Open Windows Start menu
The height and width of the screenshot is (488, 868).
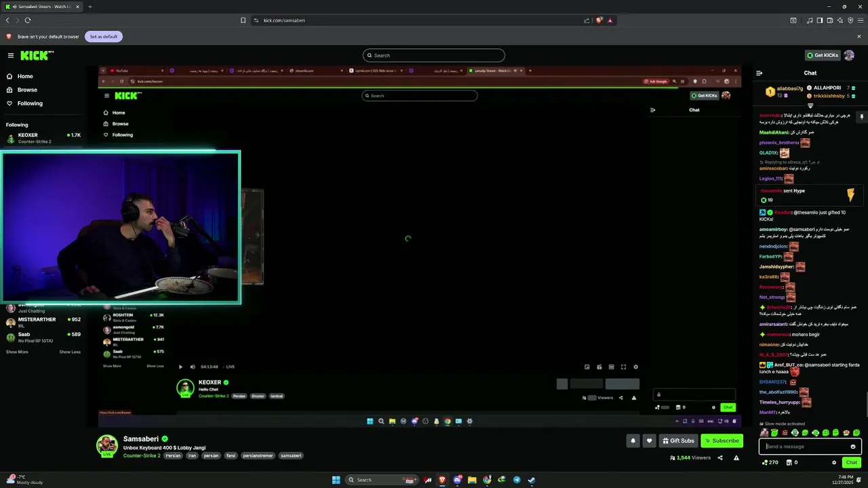336,480
